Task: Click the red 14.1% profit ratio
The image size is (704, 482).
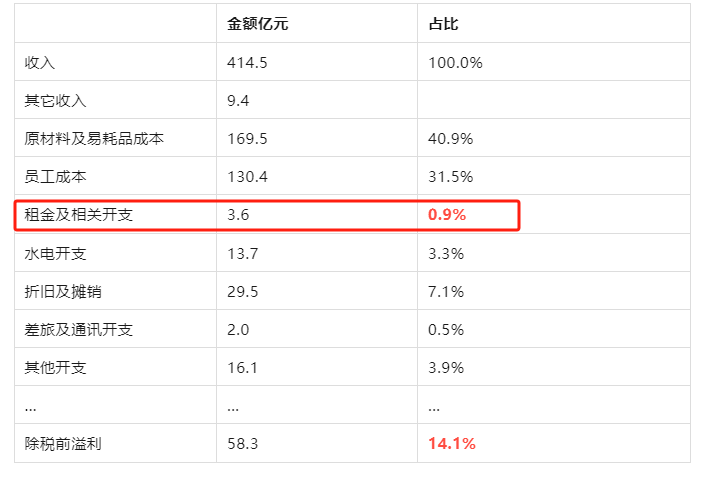Action: [451, 443]
